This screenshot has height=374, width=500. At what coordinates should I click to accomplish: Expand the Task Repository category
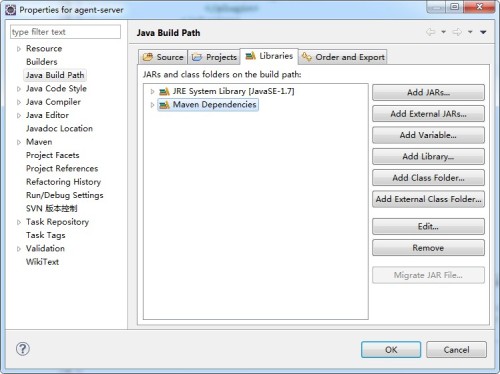[19, 222]
